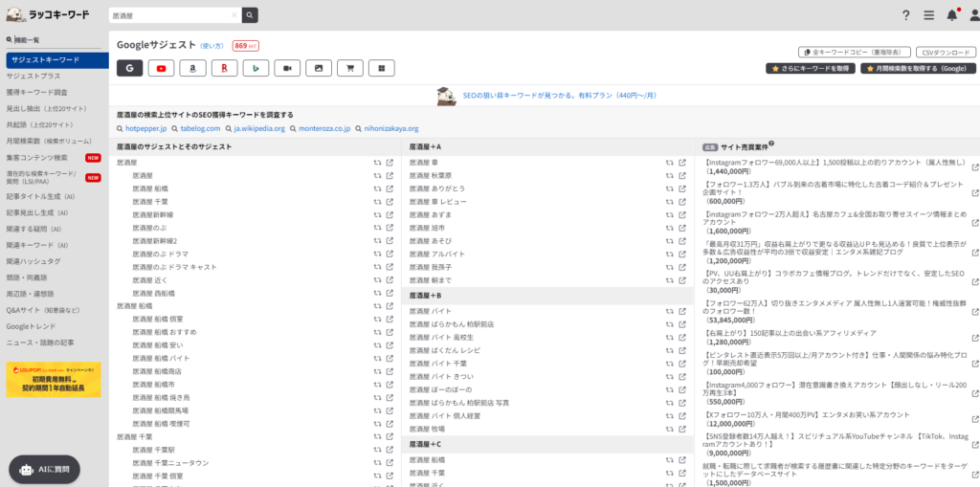Viewport: 980px width, 487px height.
Task: Click さらにキーワードを取得 button
Action: coord(810,68)
